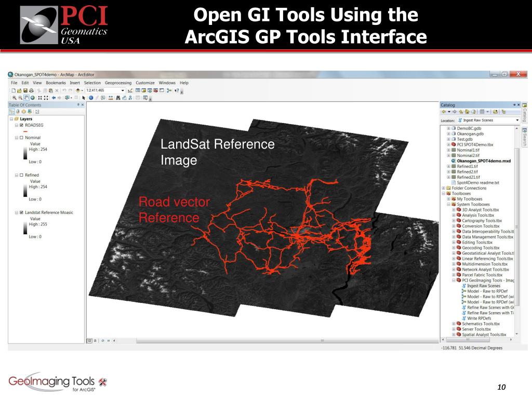Select the Pan hand tool
Image resolution: width=532 pixels, height=399 pixels.
pyautogui.click(x=26, y=97)
